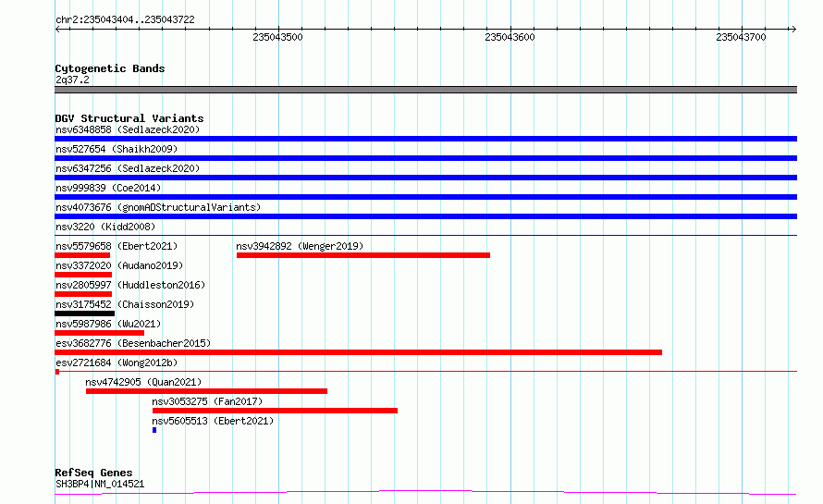Select the red bar under nsv3053275
The width and height of the screenshot is (823, 504).
275,411
